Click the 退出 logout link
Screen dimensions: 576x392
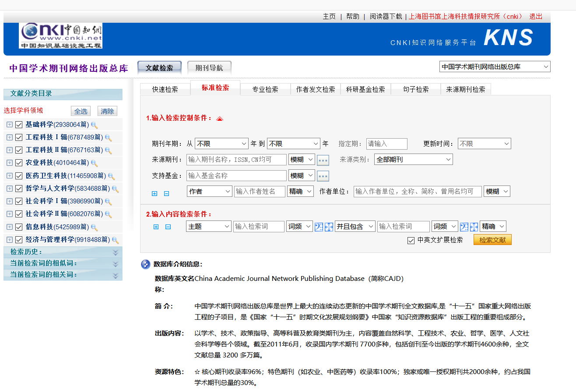click(536, 17)
